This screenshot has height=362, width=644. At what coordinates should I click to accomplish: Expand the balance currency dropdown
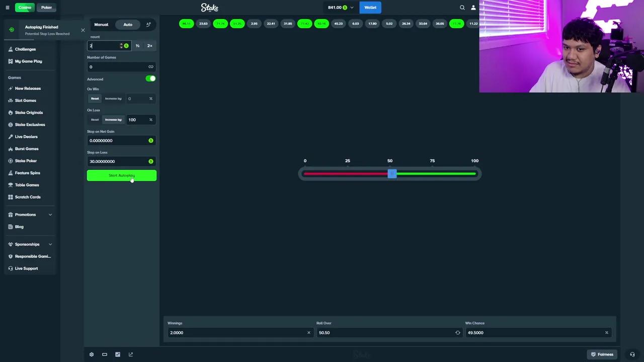[x=352, y=8]
